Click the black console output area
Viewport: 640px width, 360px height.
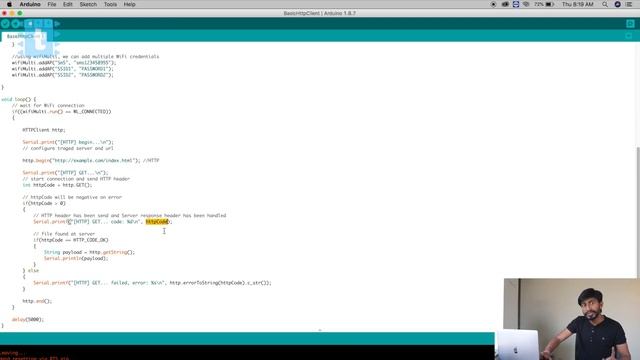tap(247, 353)
